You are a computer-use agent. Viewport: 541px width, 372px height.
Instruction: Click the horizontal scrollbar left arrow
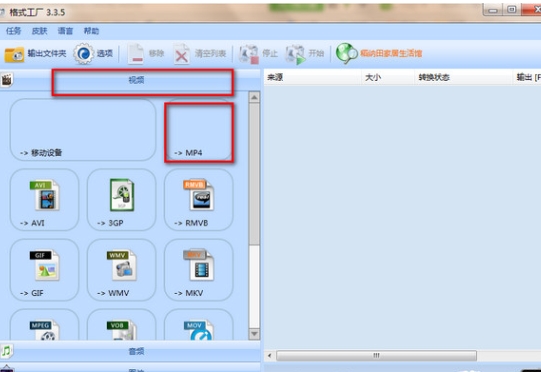[x=270, y=355]
